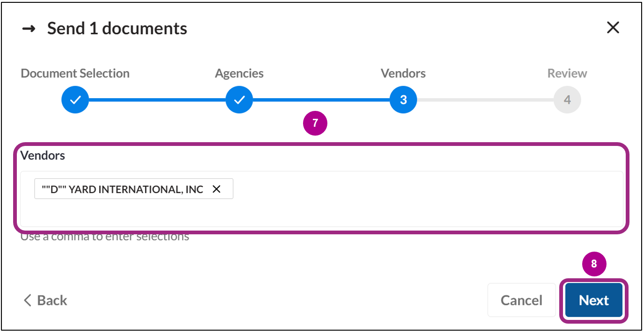Click the Review step label

567,73
